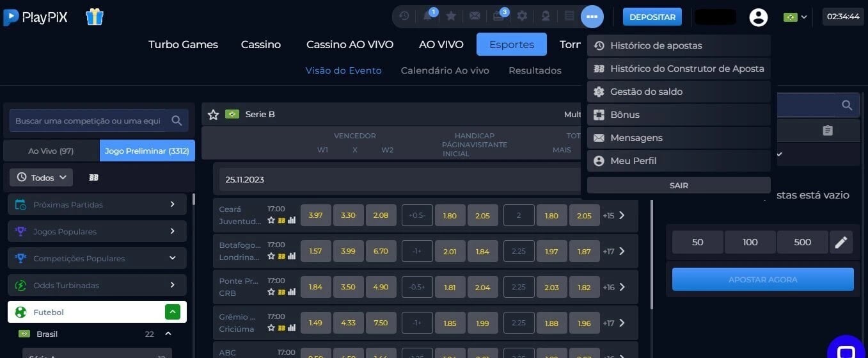Open statistics bars icon for Ceará match

tap(292, 220)
